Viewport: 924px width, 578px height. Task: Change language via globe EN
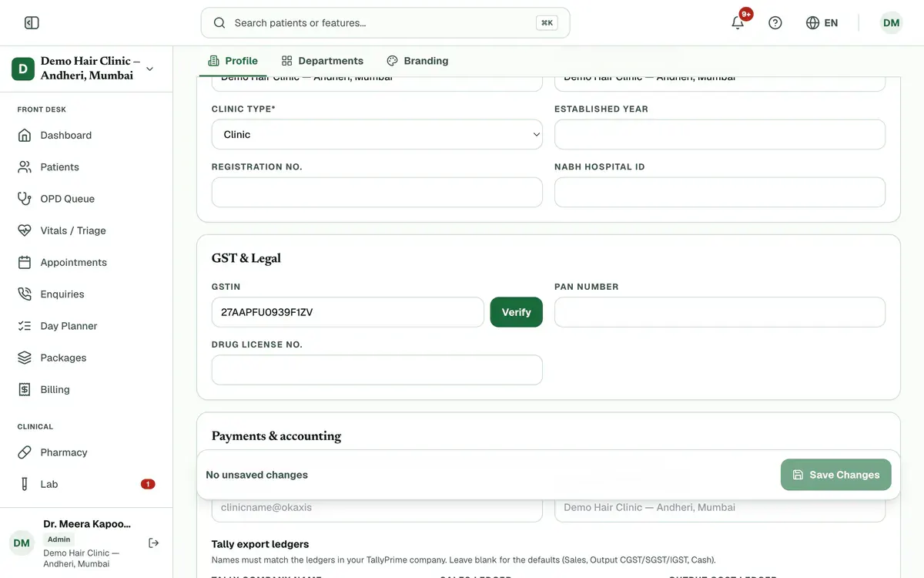coord(822,23)
